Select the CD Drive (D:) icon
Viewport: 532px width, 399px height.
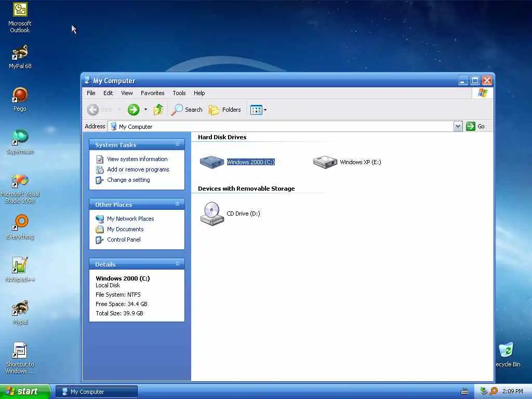click(212, 214)
